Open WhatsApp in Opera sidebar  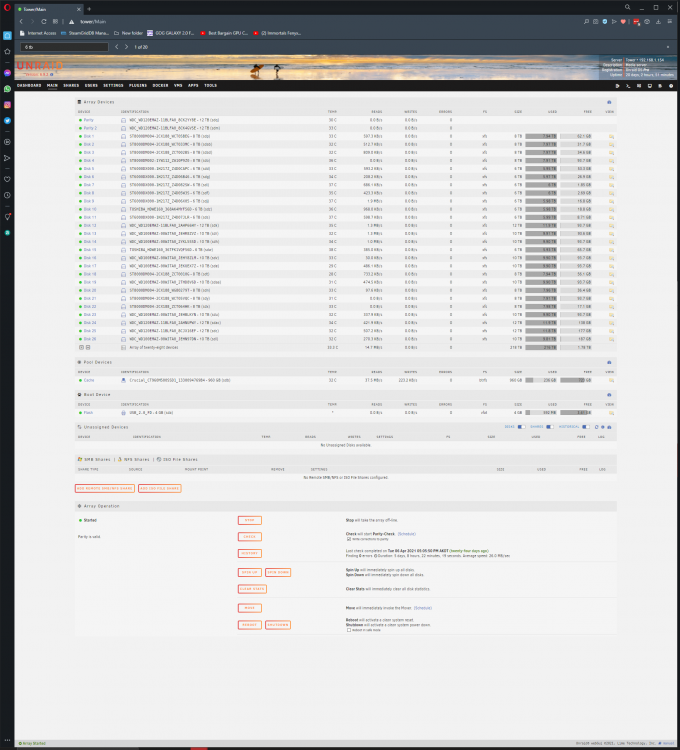pyautogui.click(x=7, y=89)
